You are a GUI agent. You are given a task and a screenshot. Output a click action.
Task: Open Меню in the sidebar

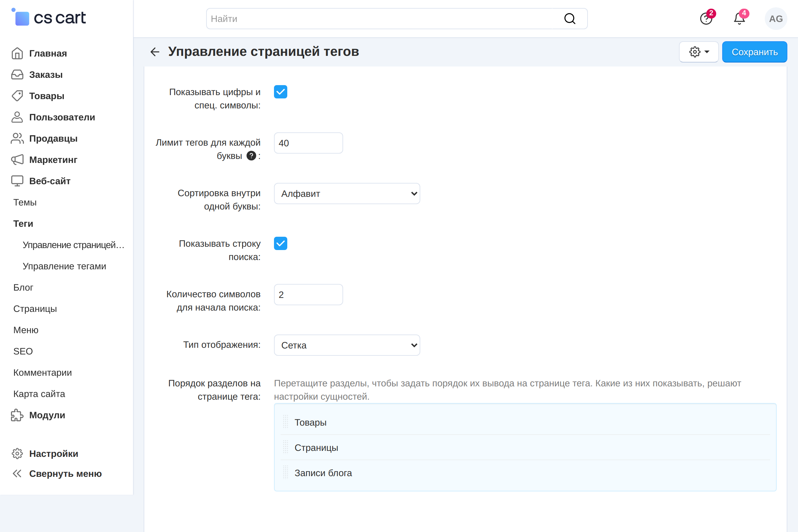[26, 330]
